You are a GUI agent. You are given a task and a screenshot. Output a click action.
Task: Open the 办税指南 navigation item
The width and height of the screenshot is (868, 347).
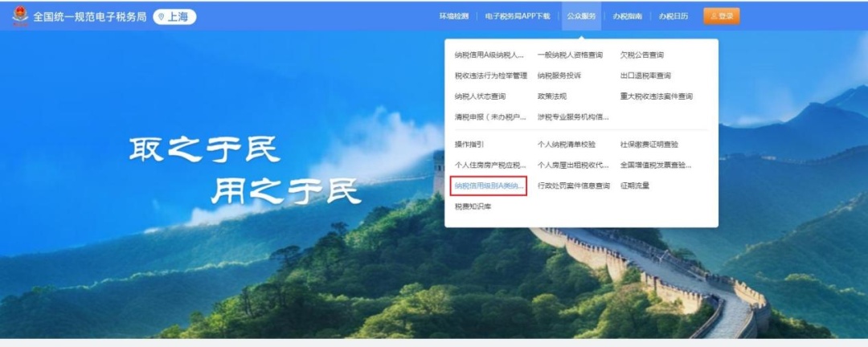click(627, 16)
